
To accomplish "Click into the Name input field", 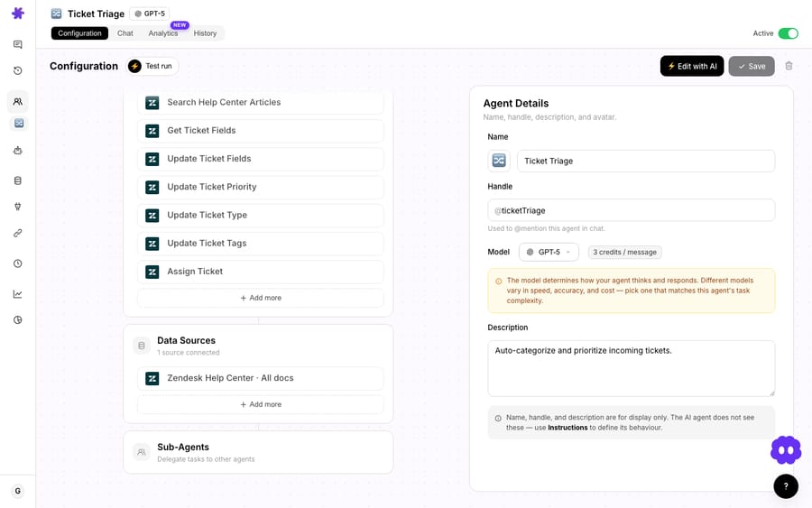I will coord(646,161).
